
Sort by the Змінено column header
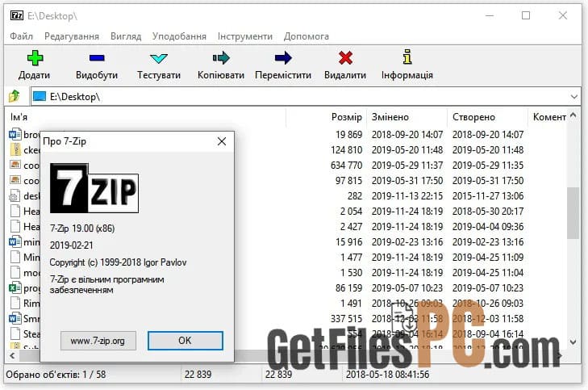coord(407,117)
